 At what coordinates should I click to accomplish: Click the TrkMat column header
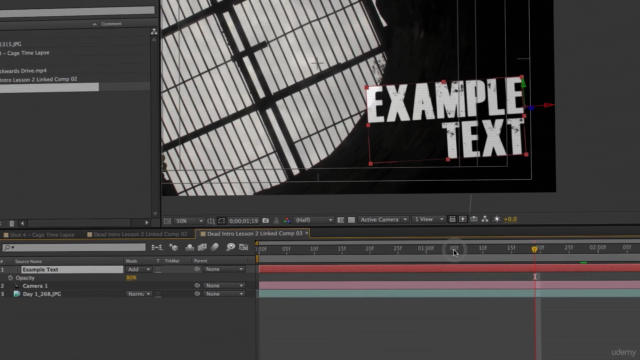(x=172, y=261)
